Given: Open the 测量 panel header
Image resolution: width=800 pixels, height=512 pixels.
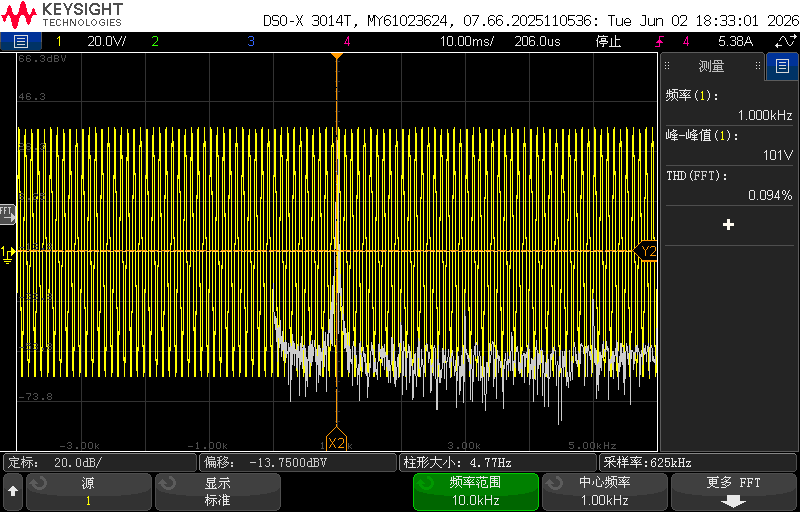Looking at the screenshot, I should [712, 66].
